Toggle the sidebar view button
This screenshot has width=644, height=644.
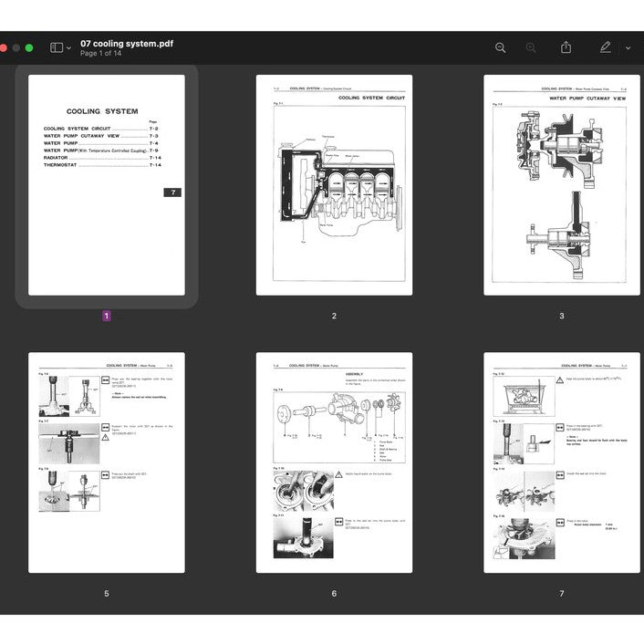click(x=56, y=47)
